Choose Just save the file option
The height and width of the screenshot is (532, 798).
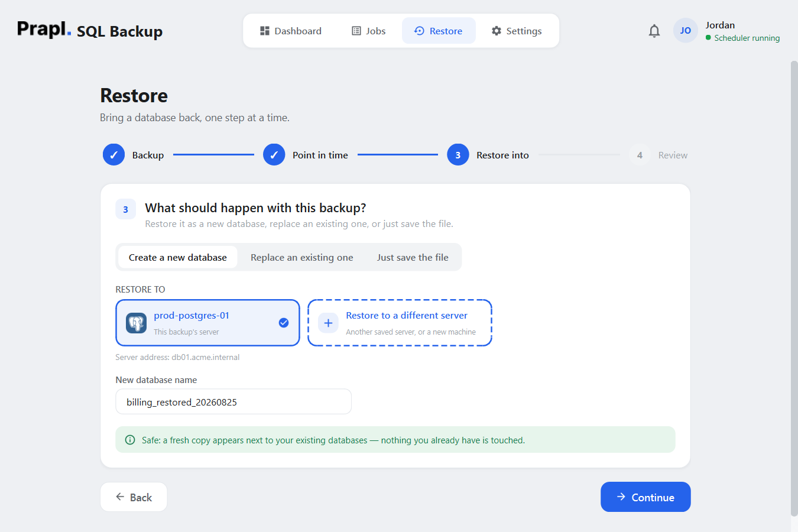413,257
